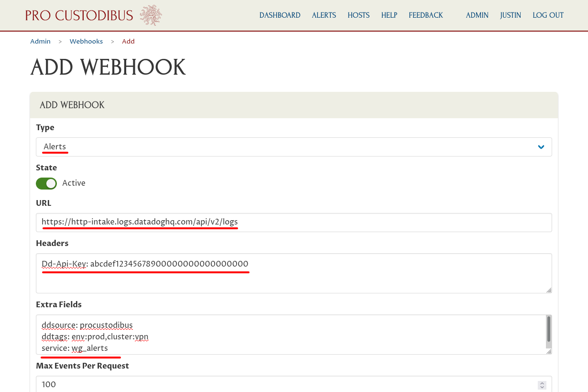The width and height of the screenshot is (588, 392).
Task: Click the 'ddtags: env:prod,cluster:vpn' line
Action: pos(95,337)
